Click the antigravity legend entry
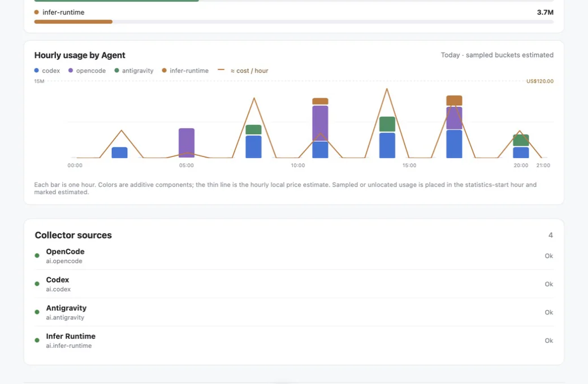 pos(134,71)
